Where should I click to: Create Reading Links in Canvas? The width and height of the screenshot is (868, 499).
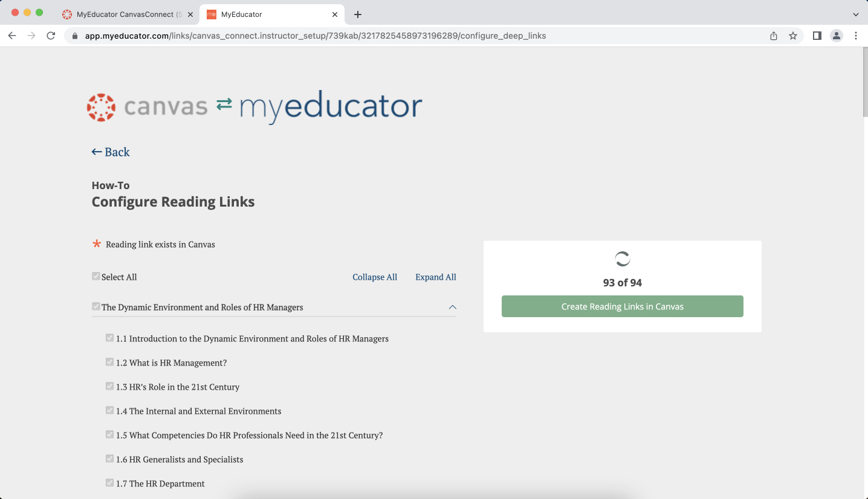[623, 306]
